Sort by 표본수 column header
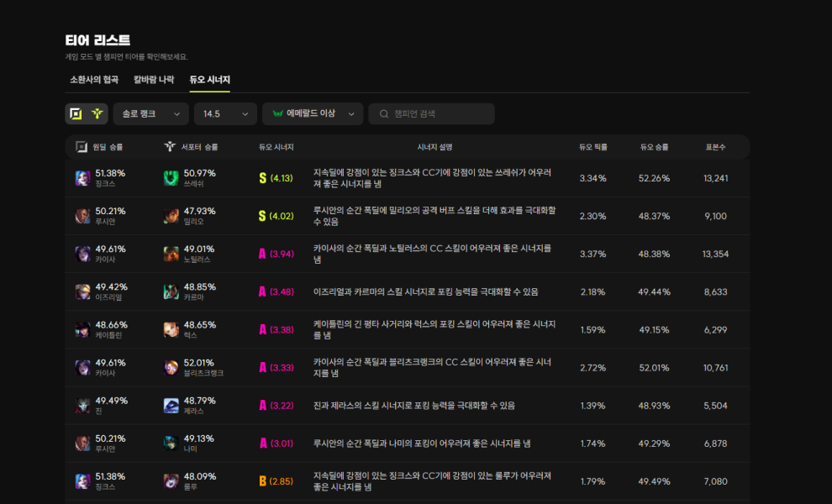Viewport: 832px width, 504px height. pyautogui.click(x=715, y=147)
